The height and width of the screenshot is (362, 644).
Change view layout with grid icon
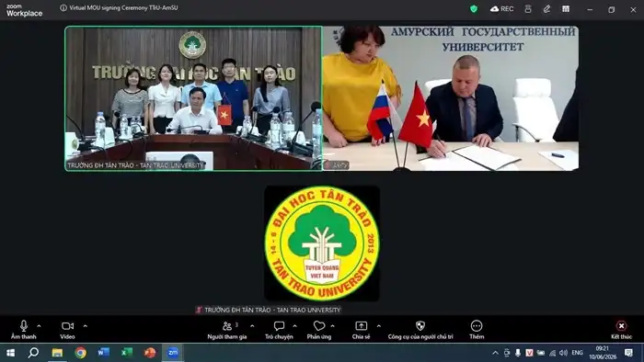click(x=566, y=8)
